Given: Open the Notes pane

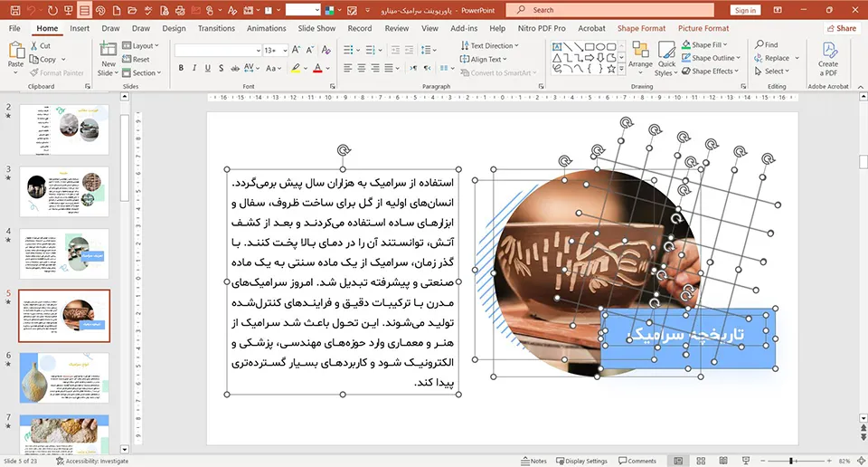Looking at the screenshot, I should click(533, 461).
